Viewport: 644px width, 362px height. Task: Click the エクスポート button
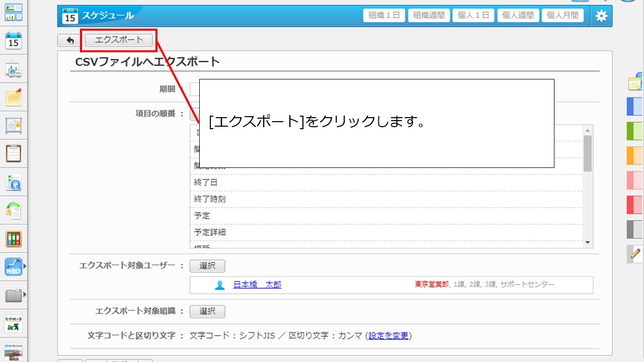[x=119, y=40]
